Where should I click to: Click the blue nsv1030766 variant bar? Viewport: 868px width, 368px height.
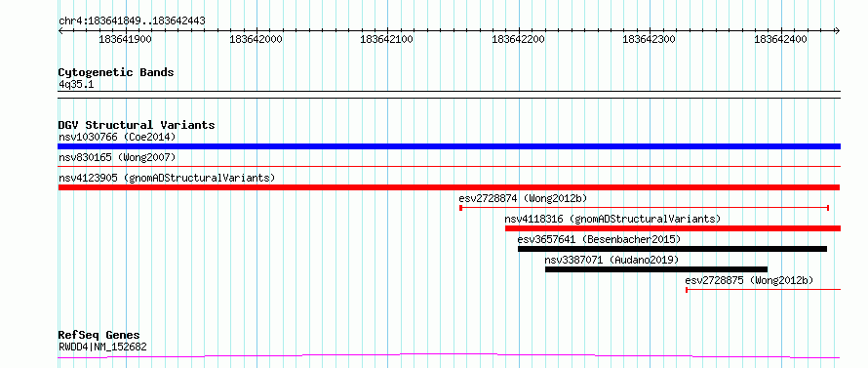pyautogui.click(x=449, y=146)
